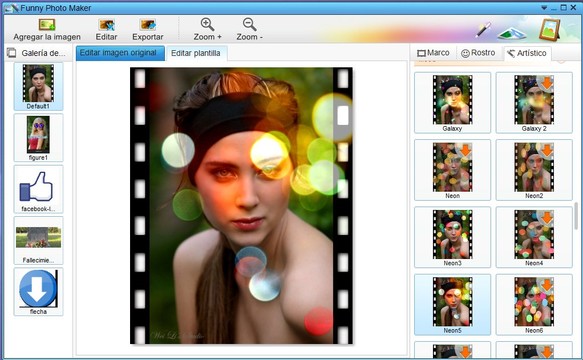Click the download arrow badge on Neon
The width and height of the screenshot is (583, 360).
pos(465,150)
